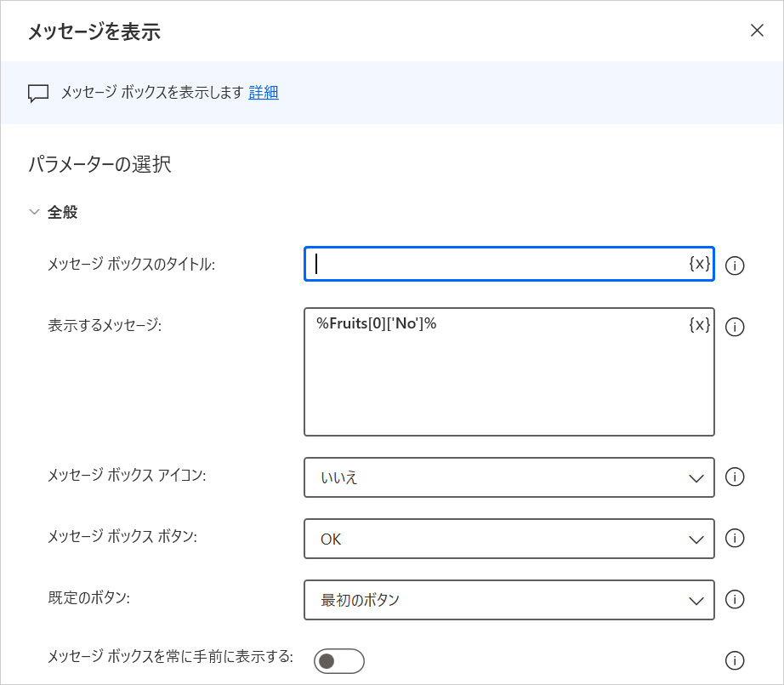Click the %Fruits[0]['No']% message text
This screenshot has width=784, height=685.
376,324
